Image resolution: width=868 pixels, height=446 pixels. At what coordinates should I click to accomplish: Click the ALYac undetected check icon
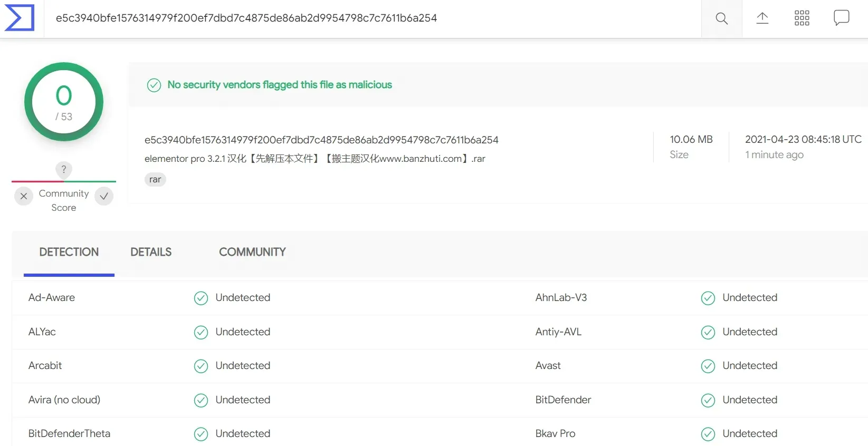[x=201, y=332]
